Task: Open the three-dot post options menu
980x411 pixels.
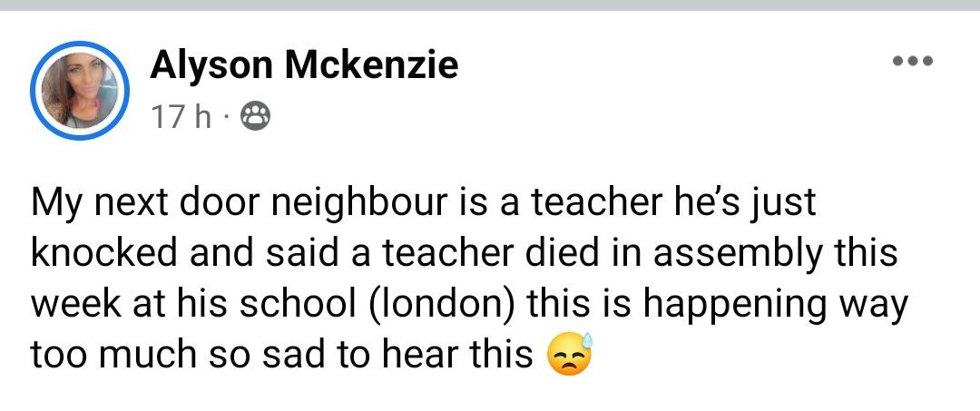Action: click(912, 62)
